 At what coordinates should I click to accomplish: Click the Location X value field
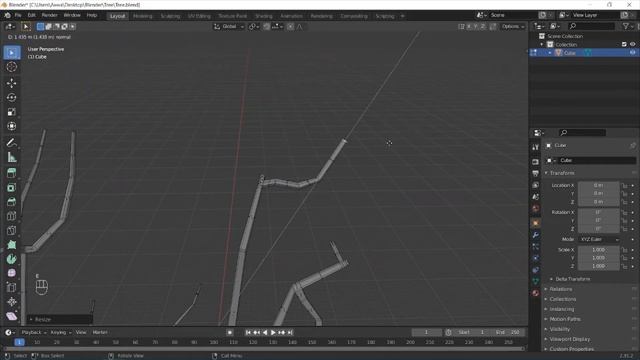coord(598,186)
